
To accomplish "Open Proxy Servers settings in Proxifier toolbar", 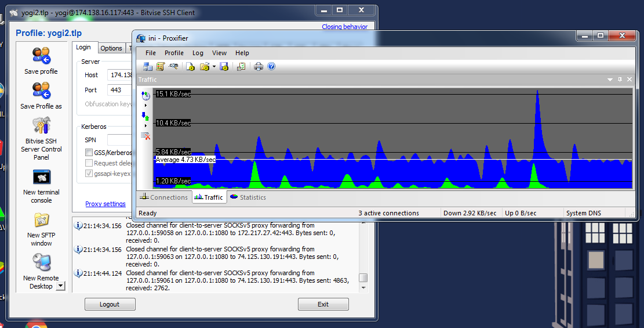I will click(147, 66).
